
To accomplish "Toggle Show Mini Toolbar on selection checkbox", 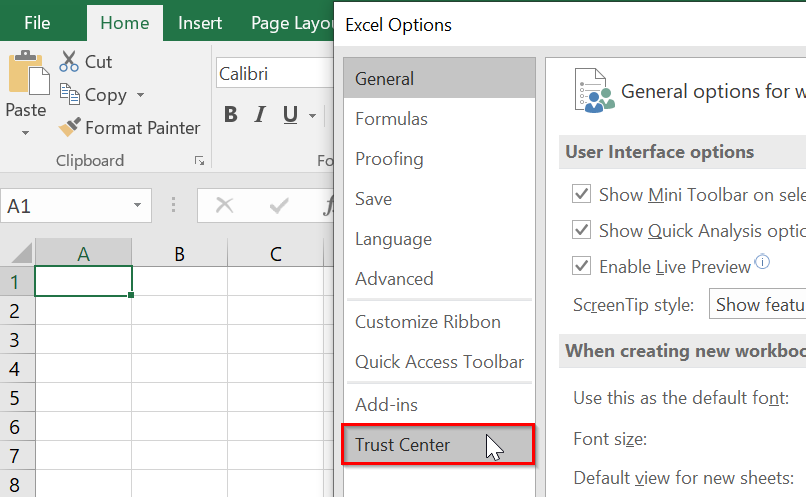I will click(581, 194).
